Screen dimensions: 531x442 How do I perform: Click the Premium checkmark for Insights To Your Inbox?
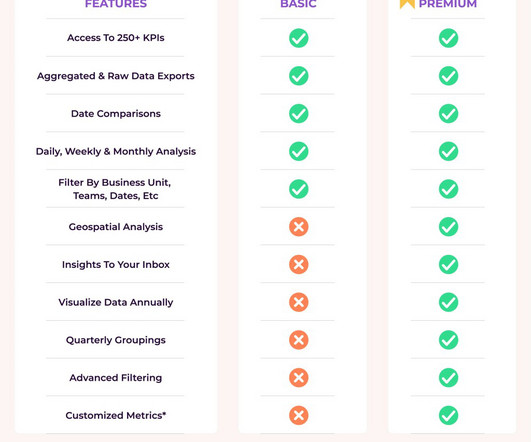(x=448, y=264)
